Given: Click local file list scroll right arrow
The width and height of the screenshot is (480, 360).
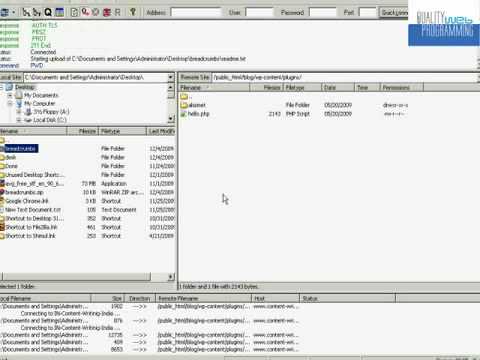Looking at the screenshot, I should pyautogui.click(x=171, y=276).
